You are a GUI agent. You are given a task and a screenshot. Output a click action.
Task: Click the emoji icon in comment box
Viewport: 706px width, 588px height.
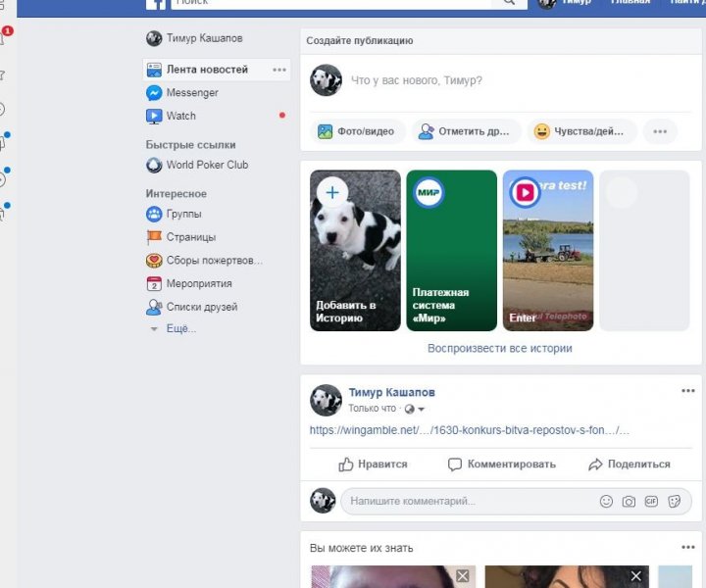[x=606, y=501]
